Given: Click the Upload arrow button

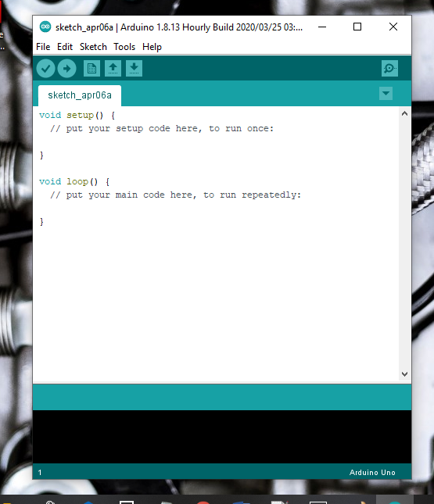Looking at the screenshot, I should (x=67, y=69).
